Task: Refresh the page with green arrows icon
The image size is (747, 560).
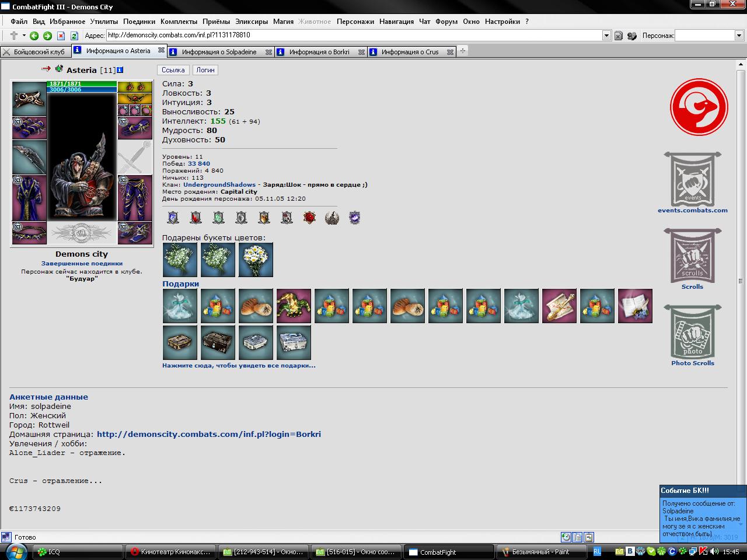Action: (x=74, y=36)
